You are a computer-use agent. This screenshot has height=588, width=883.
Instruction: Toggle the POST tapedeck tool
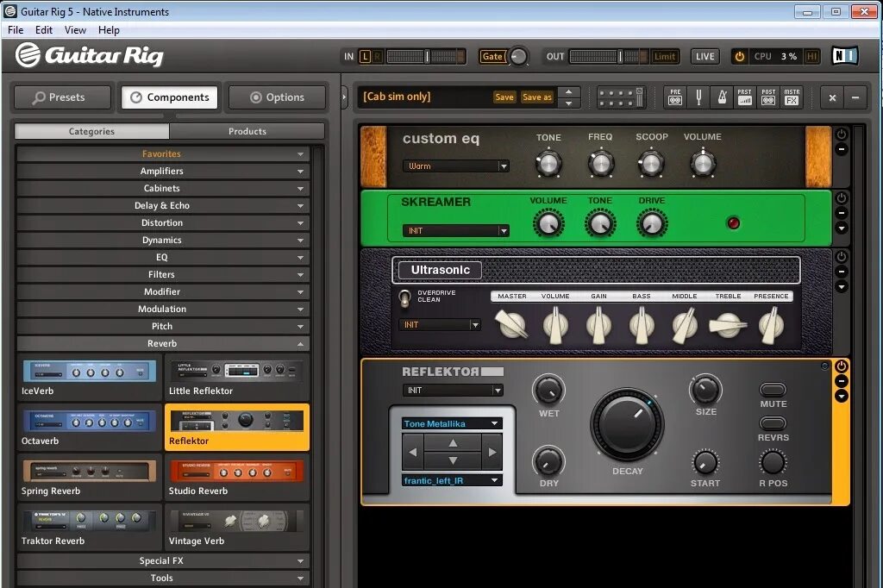(x=768, y=97)
